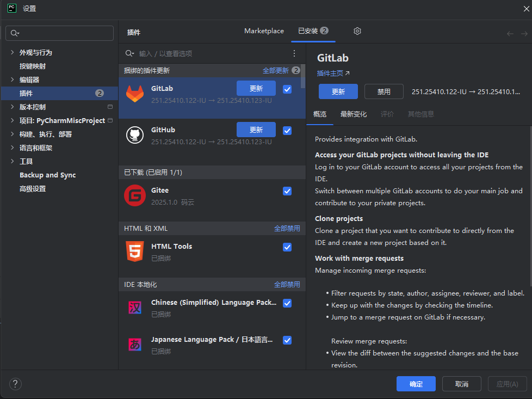Expand 构建、执行、部署 node

12,134
